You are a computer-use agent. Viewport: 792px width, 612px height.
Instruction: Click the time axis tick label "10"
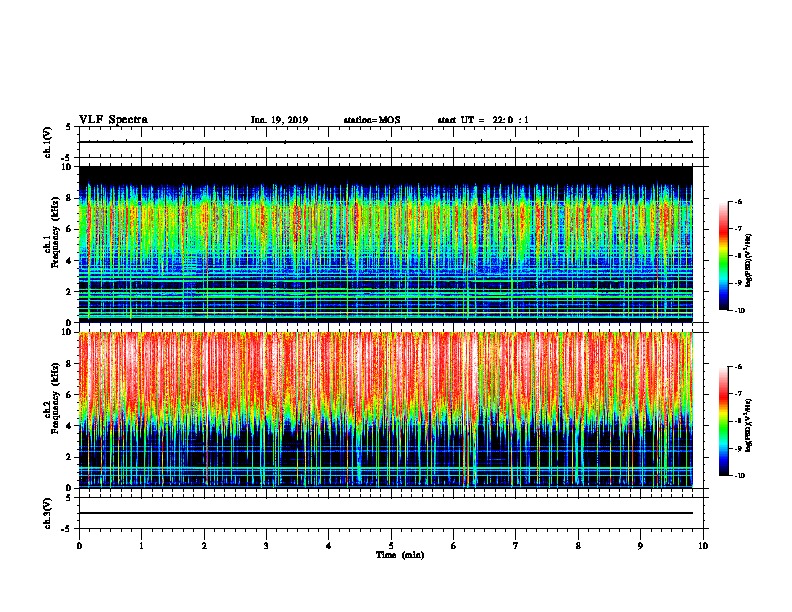coord(703,546)
